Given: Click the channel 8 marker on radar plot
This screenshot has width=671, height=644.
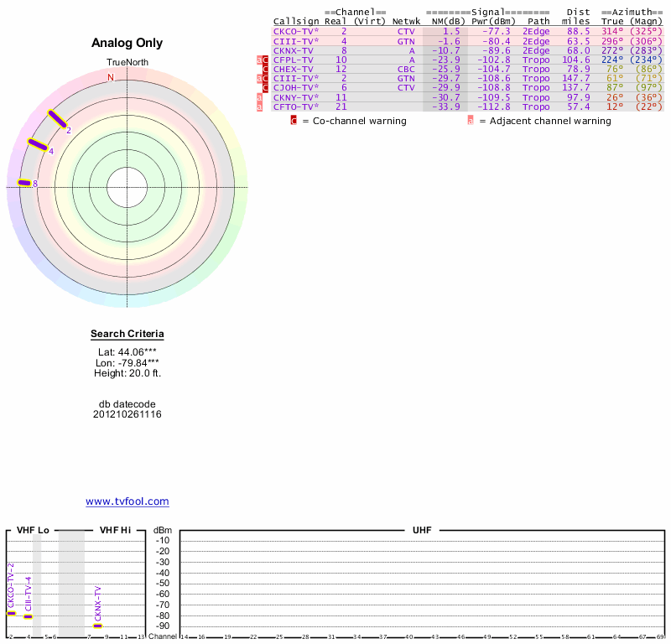Looking at the screenshot, I should [x=25, y=183].
